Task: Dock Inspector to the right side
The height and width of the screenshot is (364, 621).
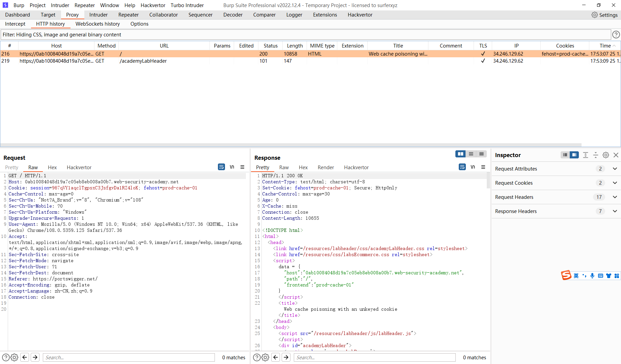Action: (574, 155)
